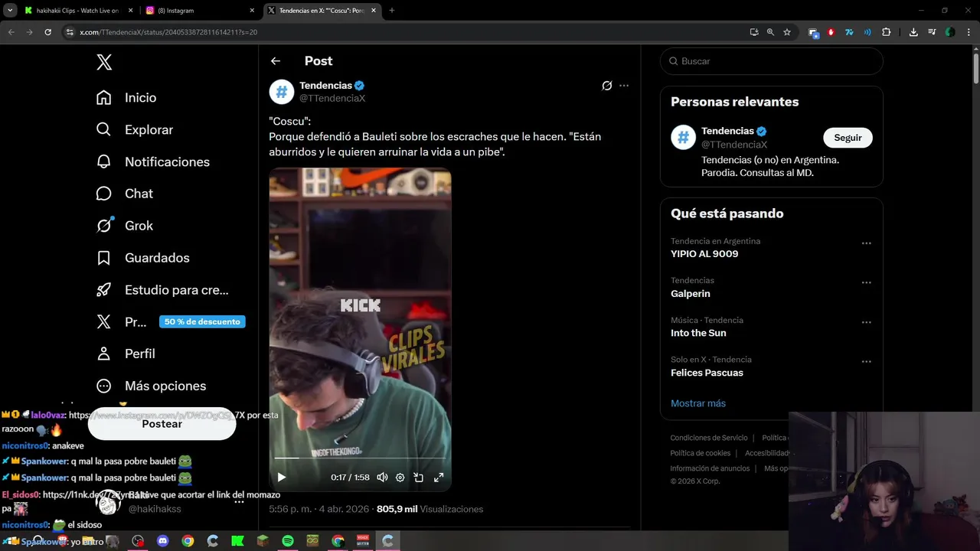Open Kick app from the taskbar
Screen dimensions: 980x551
point(237,541)
